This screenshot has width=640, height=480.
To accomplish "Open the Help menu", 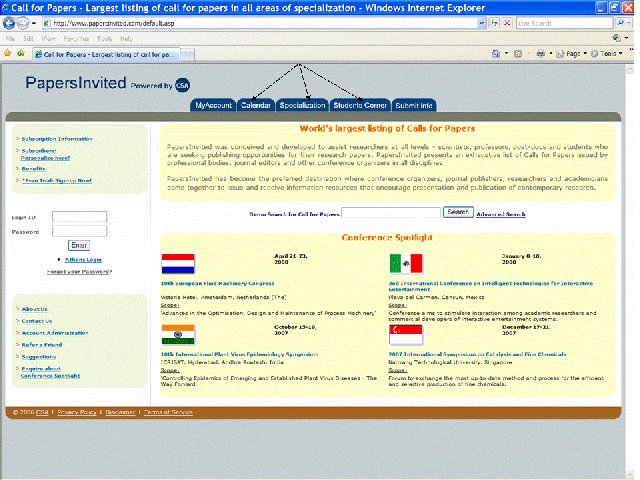I will 126,38.
